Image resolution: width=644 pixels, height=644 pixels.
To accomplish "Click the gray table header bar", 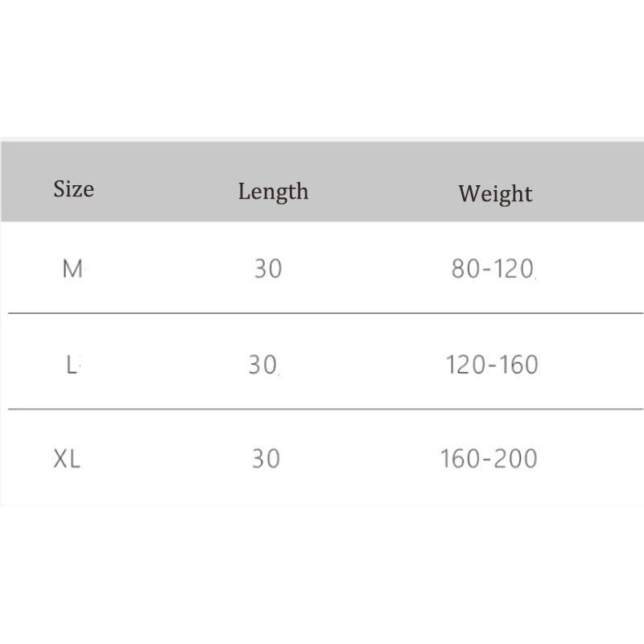I will tap(322, 182).
